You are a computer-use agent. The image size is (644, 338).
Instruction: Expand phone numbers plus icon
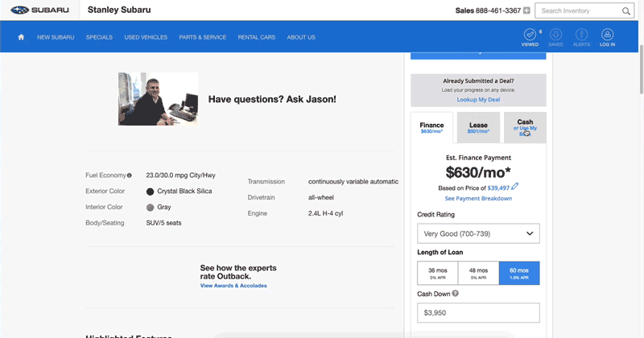pyautogui.click(x=526, y=10)
